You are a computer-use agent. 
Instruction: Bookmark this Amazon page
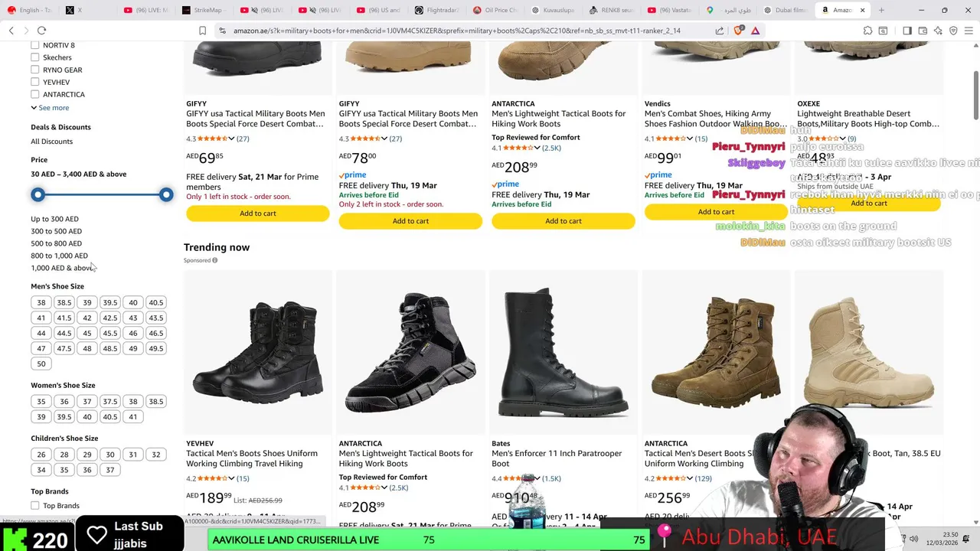(x=202, y=31)
